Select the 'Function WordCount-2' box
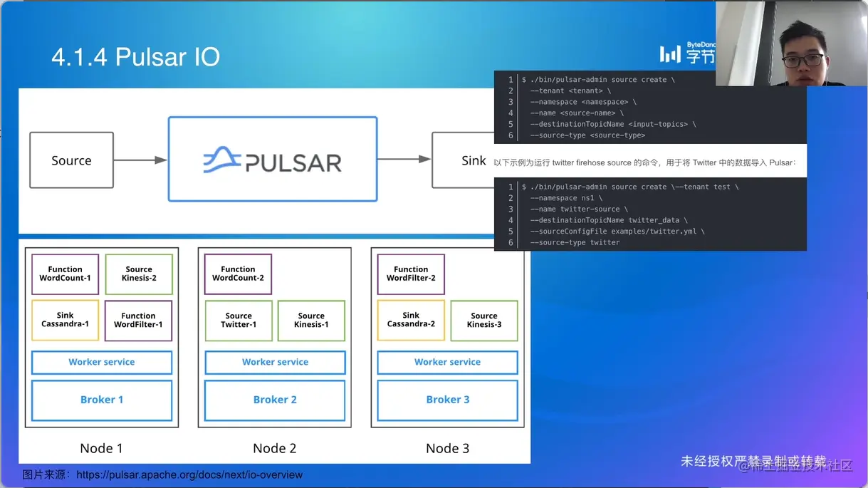868x488 pixels. click(x=238, y=274)
